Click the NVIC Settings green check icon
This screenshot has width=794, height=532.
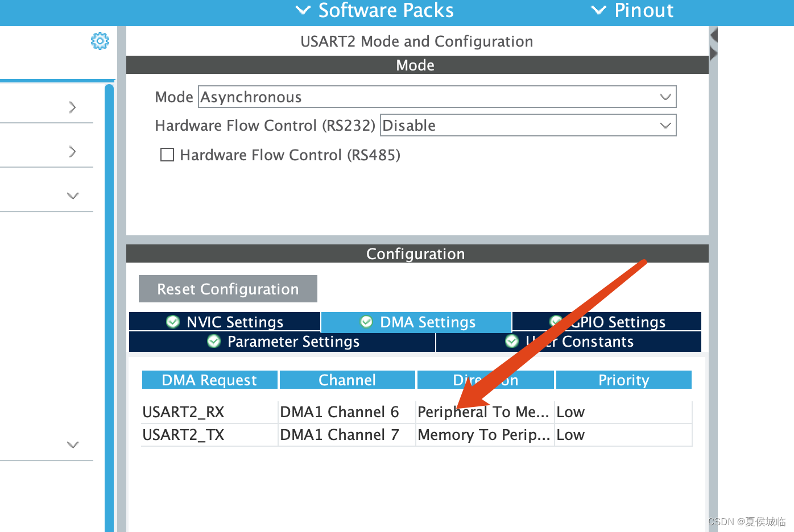173,322
